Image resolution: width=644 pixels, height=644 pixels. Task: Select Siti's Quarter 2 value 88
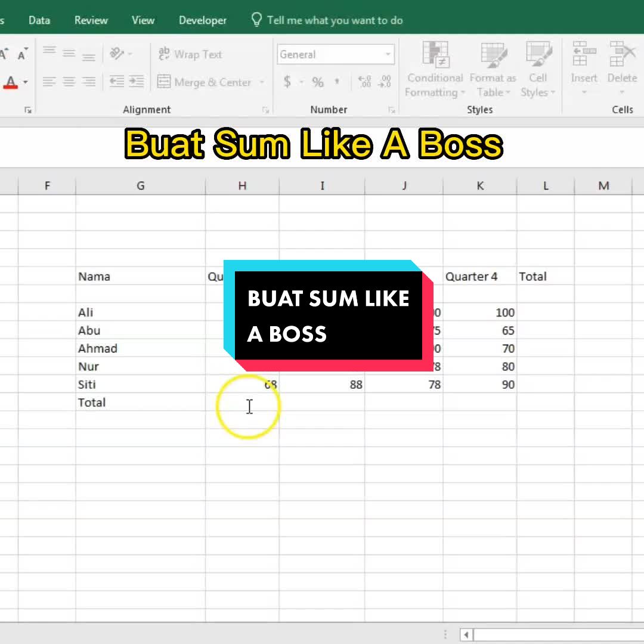tap(322, 385)
